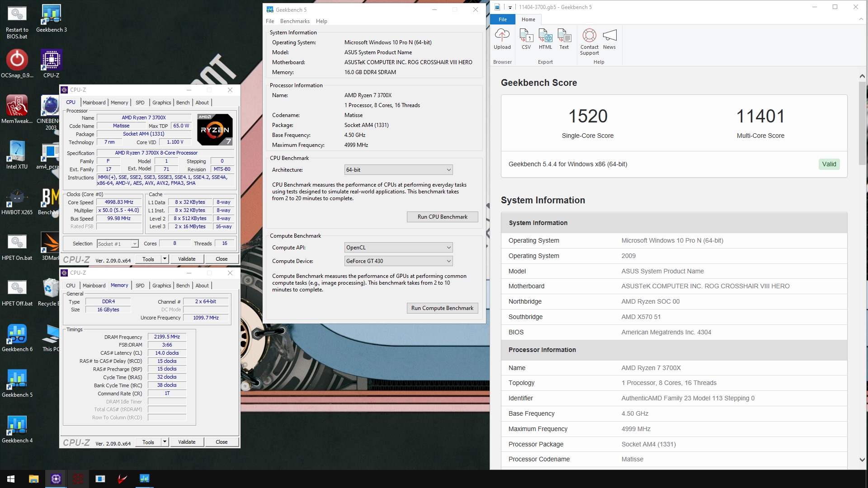Open Contact Support in ribbon
868x488 pixels.
pyautogui.click(x=589, y=42)
